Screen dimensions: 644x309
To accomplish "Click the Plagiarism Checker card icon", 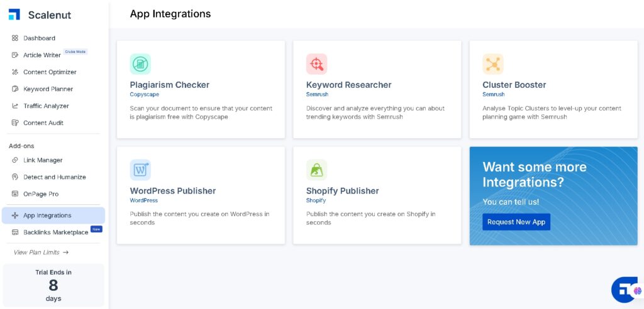I will coord(140,64).
